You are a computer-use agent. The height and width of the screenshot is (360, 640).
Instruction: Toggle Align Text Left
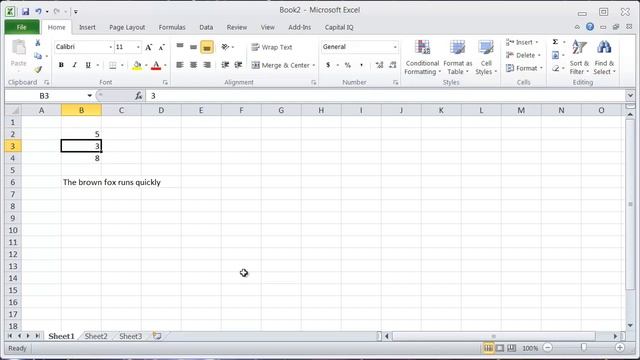pyautogui.click(x=180, y=65)
